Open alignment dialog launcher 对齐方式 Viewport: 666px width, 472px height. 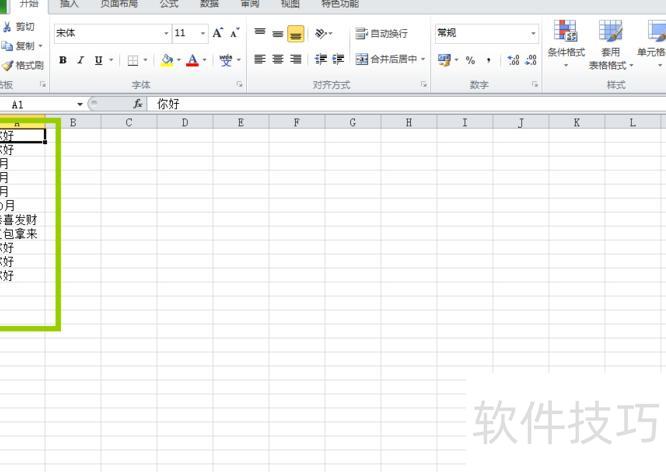click(423, 85)
